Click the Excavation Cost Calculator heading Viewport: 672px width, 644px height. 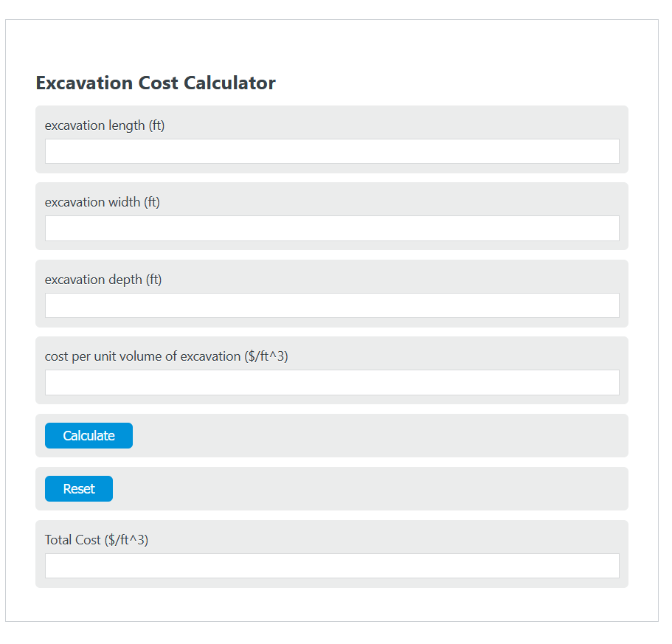point(155,83)
